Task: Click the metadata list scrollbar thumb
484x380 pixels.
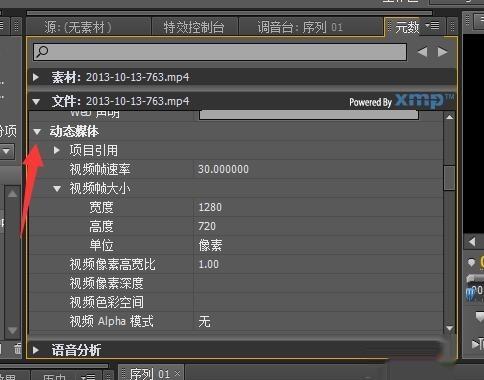Action: [x=450, y=178]
